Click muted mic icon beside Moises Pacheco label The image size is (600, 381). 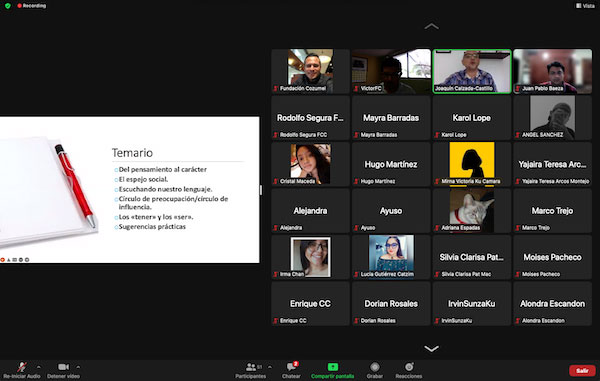point(518,274)
